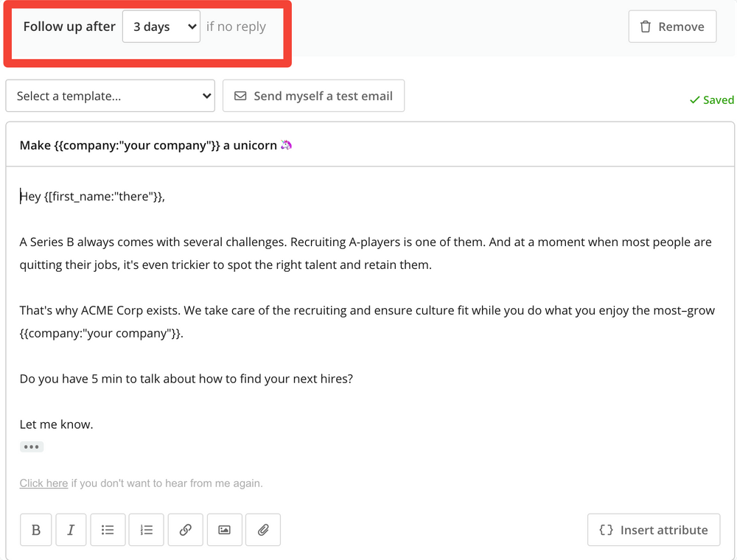Click the unsubscribe Click here link

click(43, 483)
